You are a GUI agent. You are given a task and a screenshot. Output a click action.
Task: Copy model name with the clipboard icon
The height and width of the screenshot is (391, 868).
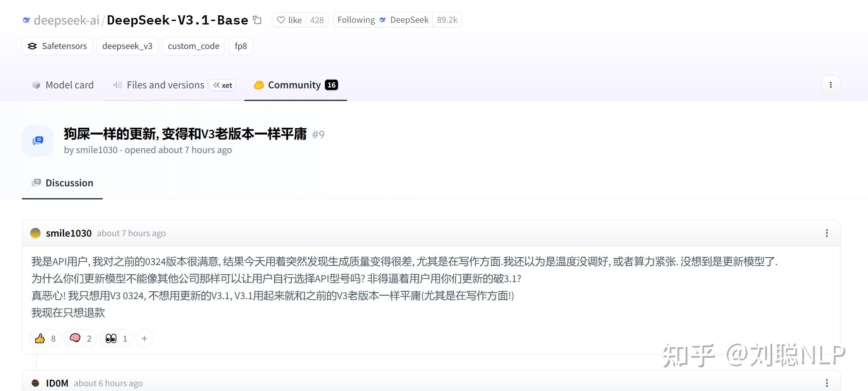[257, 20]
